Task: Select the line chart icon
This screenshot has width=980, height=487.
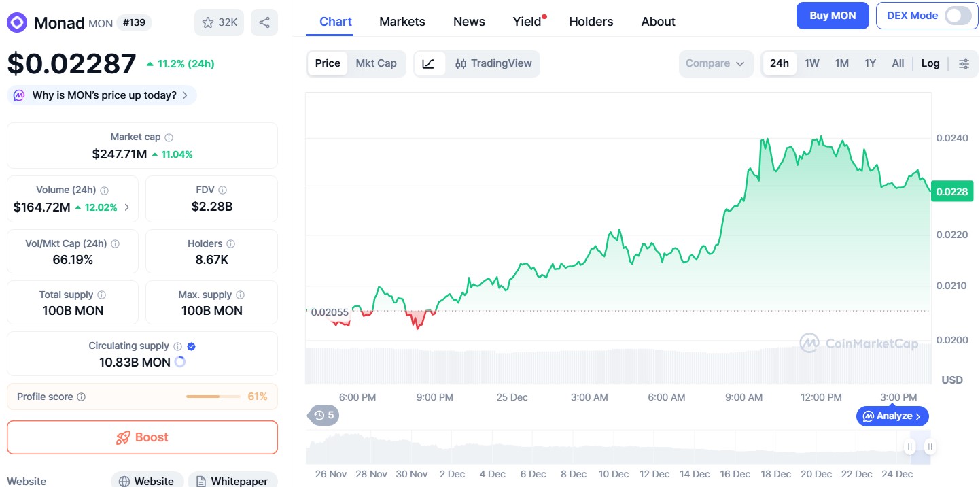Action: coord(430,63)
